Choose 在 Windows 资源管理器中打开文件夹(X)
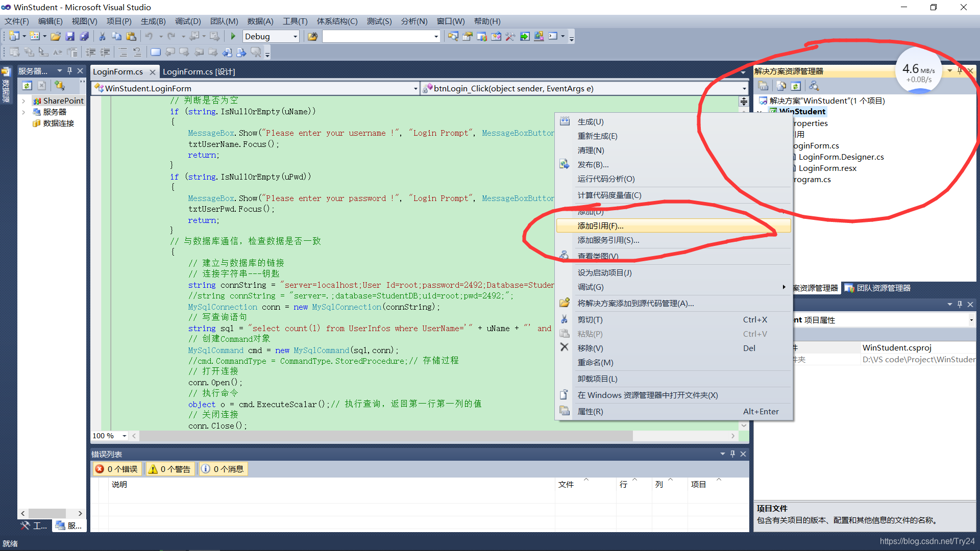The height and width of the screenshot is (551, 980). coord(673,395)
